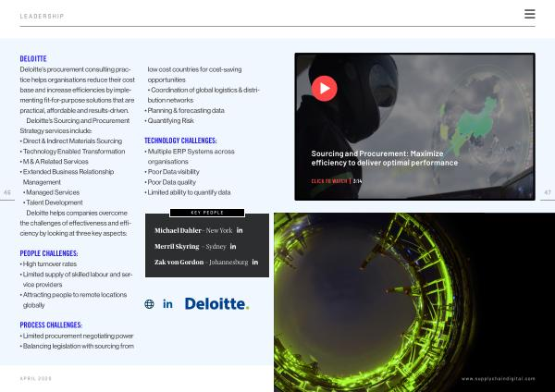Open Deloitte company LinkedIn icon
This screenshot has height=392, width=555.
(x=167, y=304)
